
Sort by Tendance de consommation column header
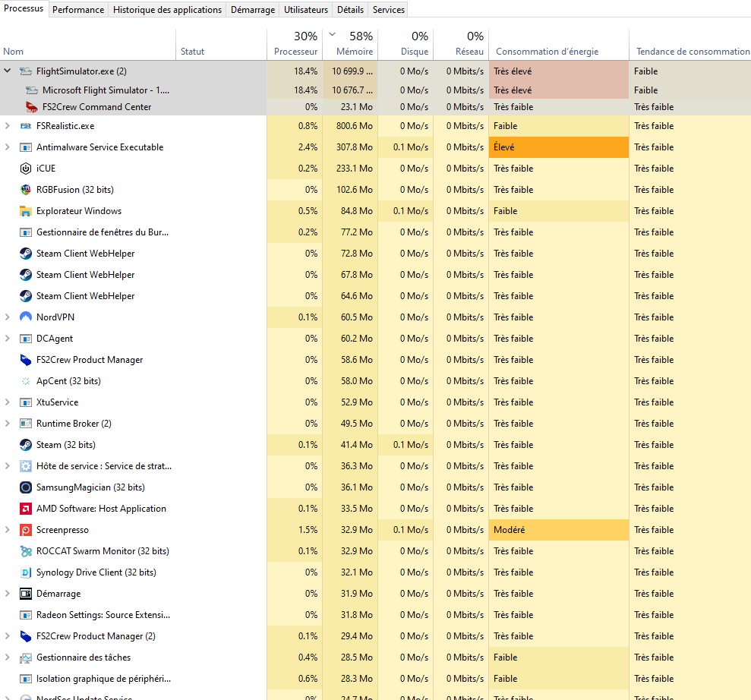tap(690, 45)
